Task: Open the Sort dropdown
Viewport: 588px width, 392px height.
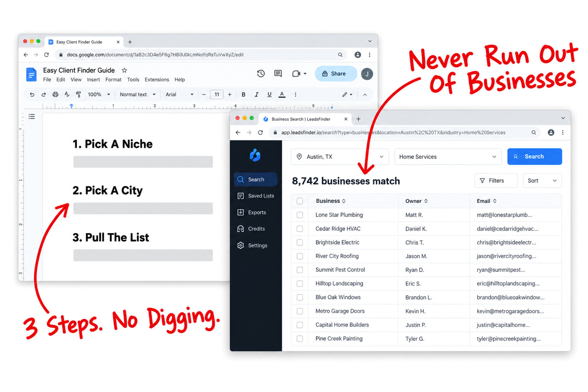Action: coord(542,181)
